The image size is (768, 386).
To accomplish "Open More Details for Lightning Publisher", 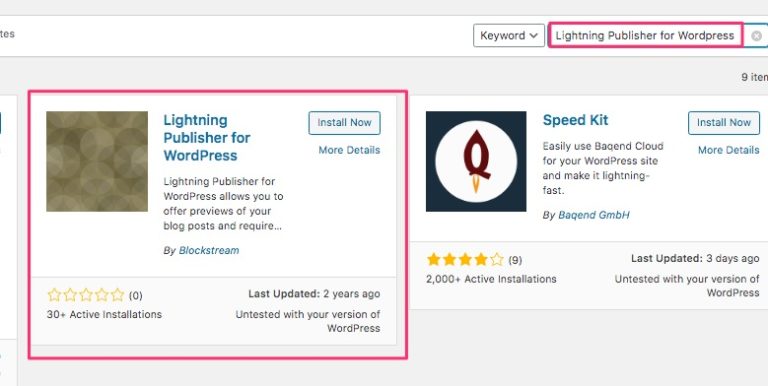I will [349, 150].
